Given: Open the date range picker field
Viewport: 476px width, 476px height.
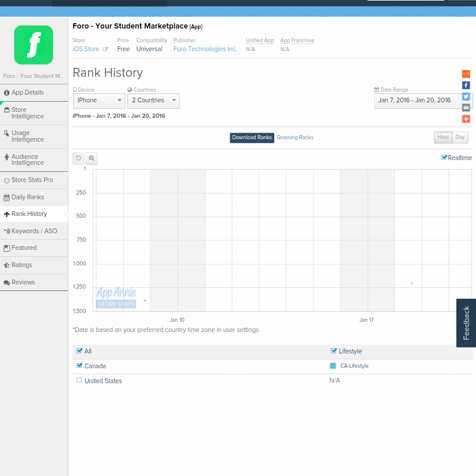Looking at the screenshot, I should point(423,101).
